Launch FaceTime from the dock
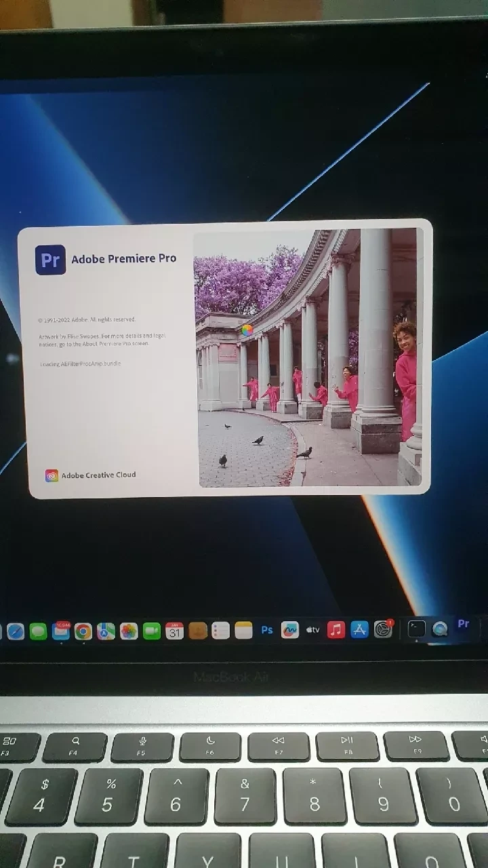This screenshot has height=868, width=488. pyautogui.click(x=152, y=631)
